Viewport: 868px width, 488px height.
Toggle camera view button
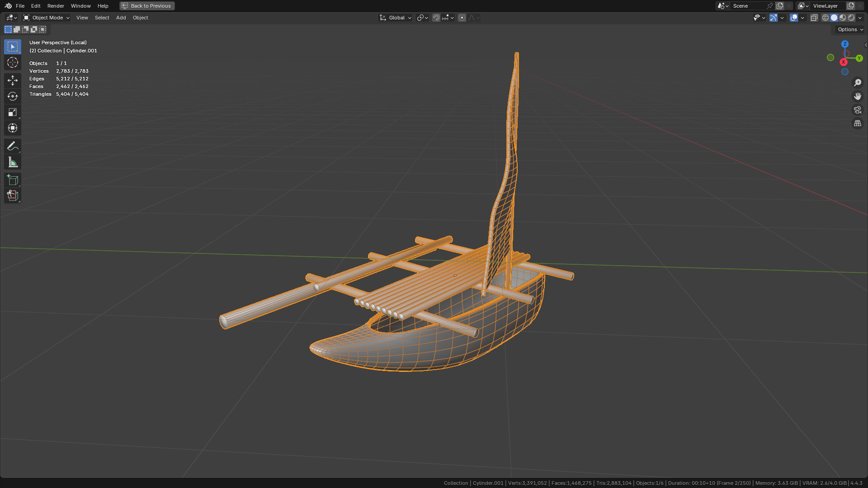858,110
